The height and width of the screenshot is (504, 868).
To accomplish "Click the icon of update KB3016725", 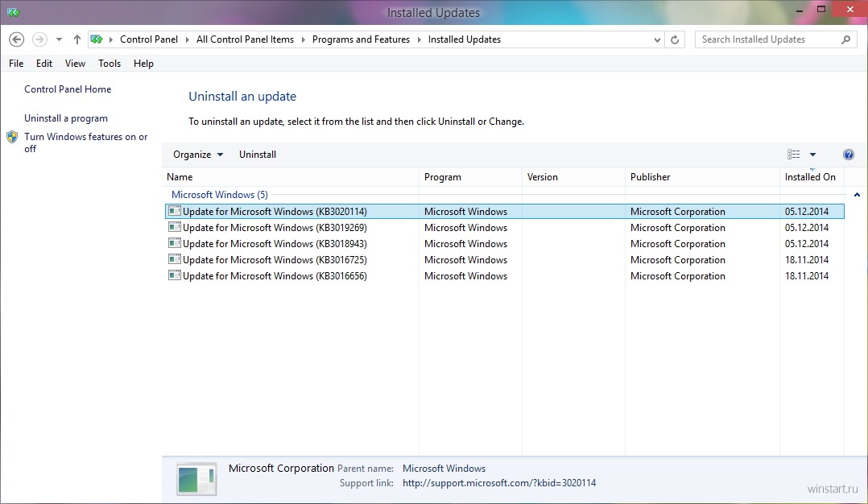I will tap(175, 259).
